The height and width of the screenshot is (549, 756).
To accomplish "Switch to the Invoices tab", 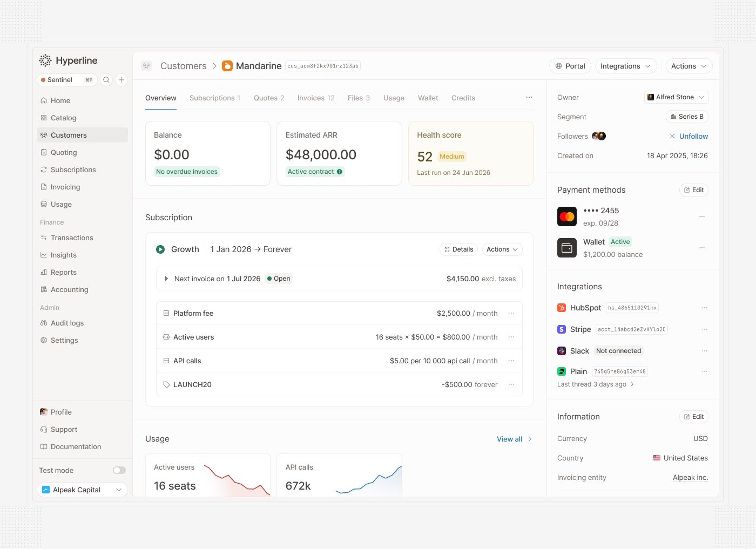I will click(x=316, y=98).
